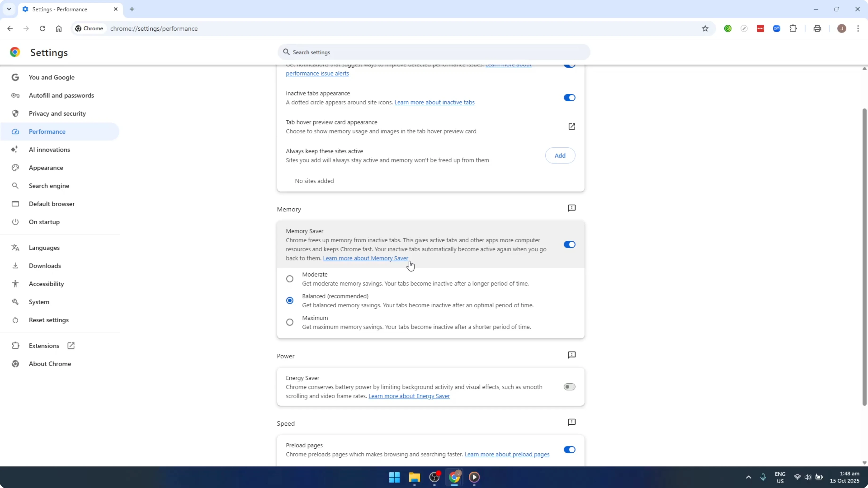Open Wi-Fi network tray icon

click(797, 477)
